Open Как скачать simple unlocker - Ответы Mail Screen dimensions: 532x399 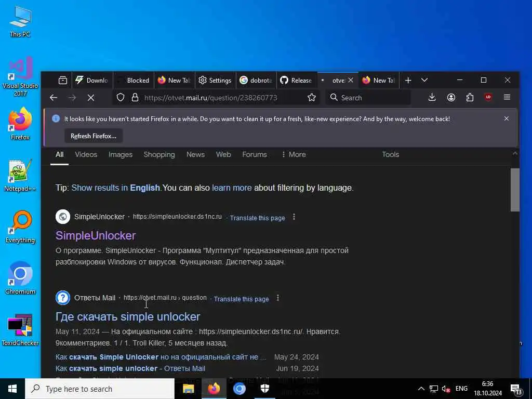click(130, 368)
